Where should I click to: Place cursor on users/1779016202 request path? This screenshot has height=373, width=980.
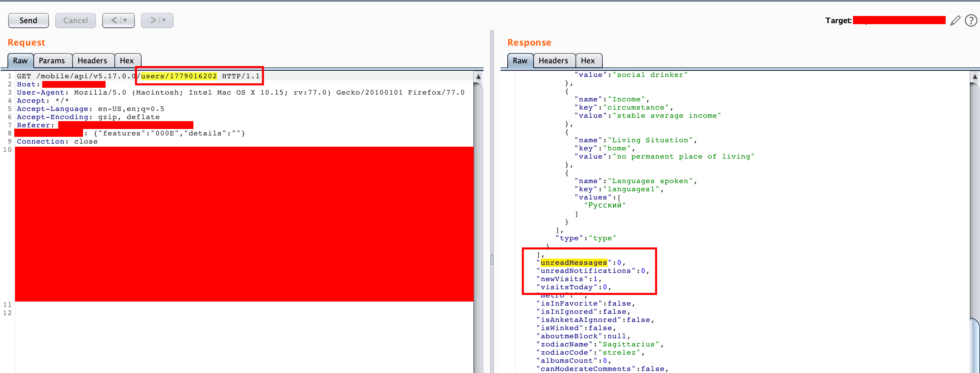click(179, 76)
